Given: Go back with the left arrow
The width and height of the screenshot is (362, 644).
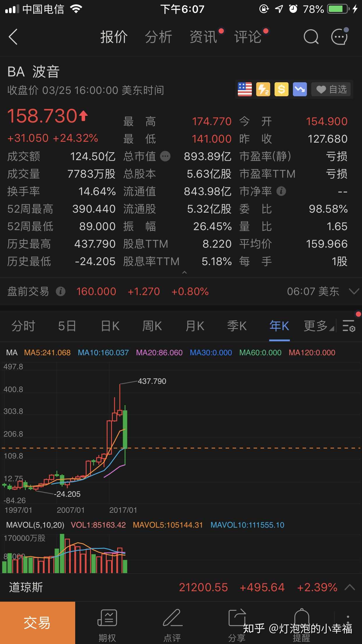Looking at the screenshot, I should [x=13, y=37].
